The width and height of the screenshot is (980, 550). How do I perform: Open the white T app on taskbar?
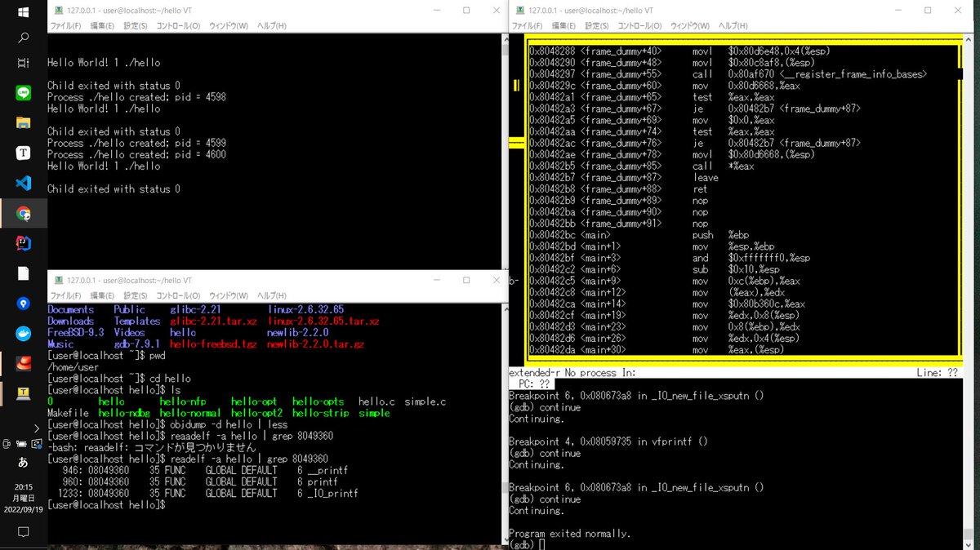(x=23, y=153)
